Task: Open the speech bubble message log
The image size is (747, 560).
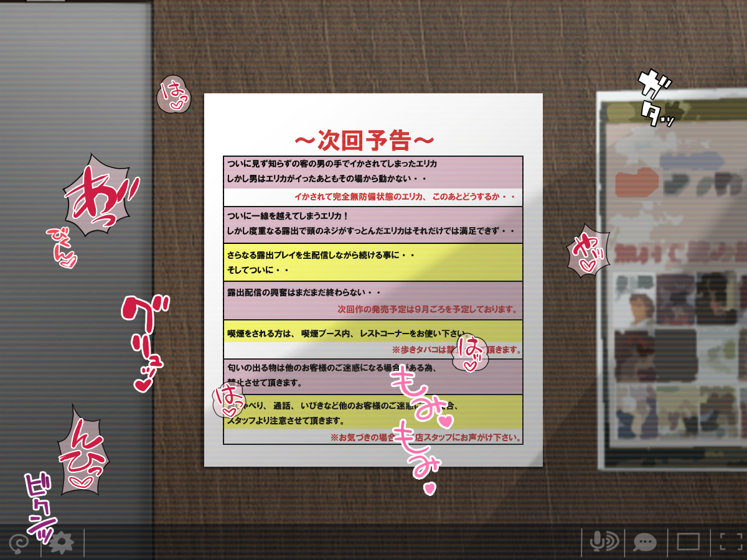Action: [645, 543]
